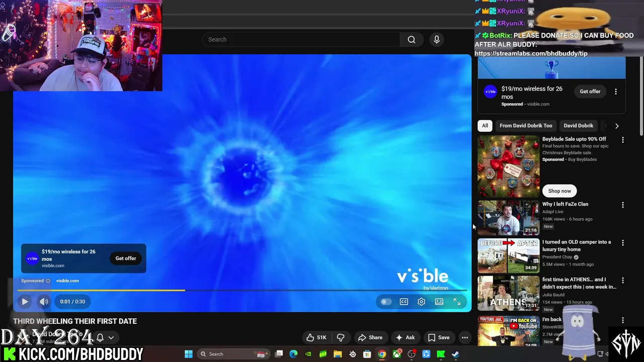Like the video with 51K thumbs-up
Viewport: 644px width, 362px height.
(316, 337)
